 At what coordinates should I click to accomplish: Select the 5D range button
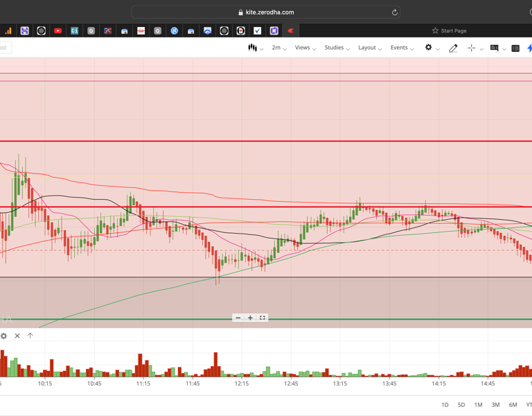tap(461, 405)
